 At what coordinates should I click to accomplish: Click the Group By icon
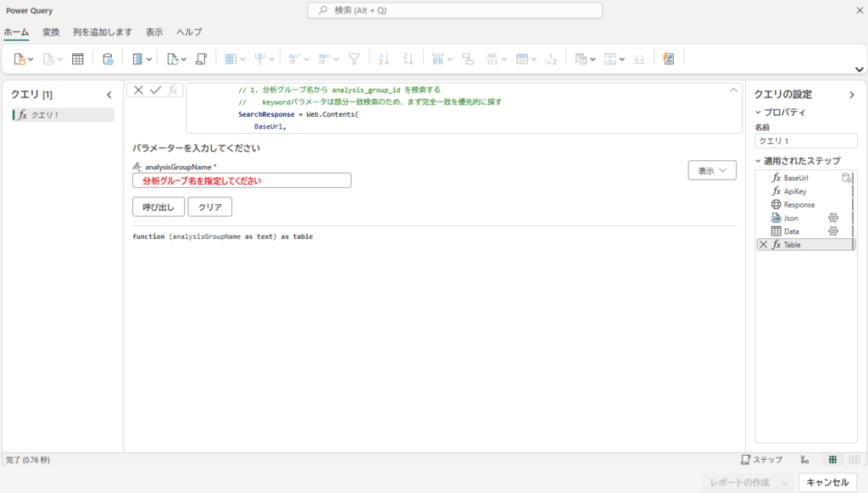(x=468, y=58)
